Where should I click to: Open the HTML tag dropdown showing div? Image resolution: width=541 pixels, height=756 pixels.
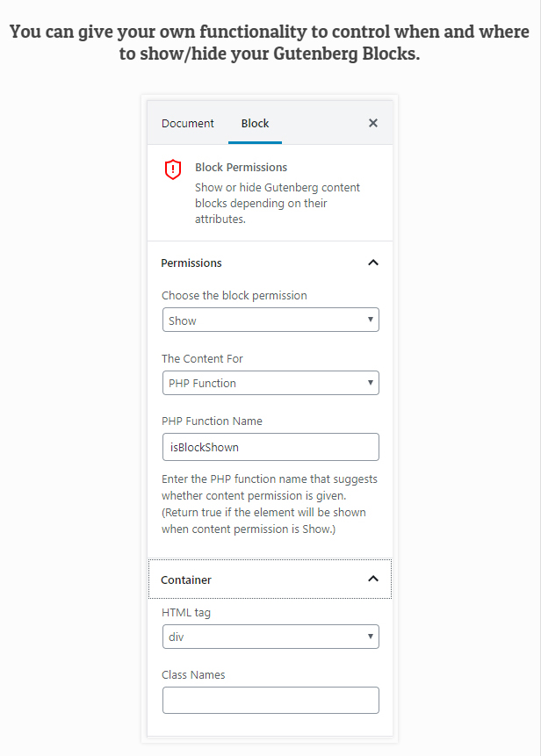coord(270,637)
